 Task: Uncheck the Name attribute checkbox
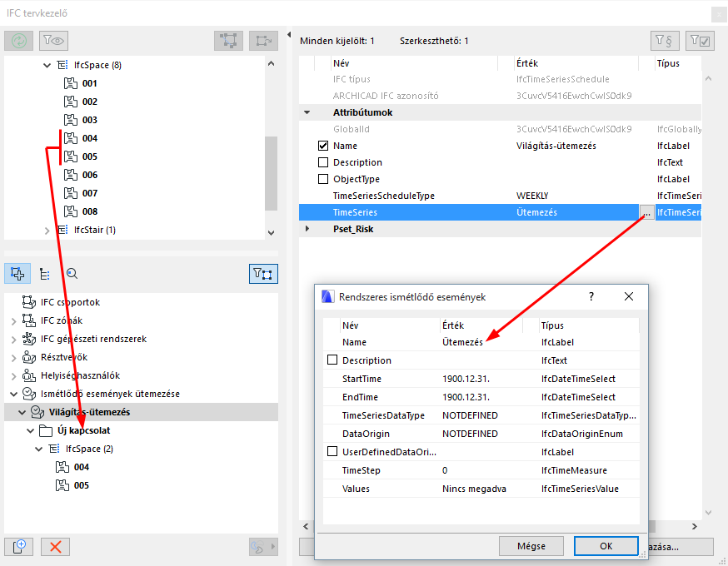point(323,146)
